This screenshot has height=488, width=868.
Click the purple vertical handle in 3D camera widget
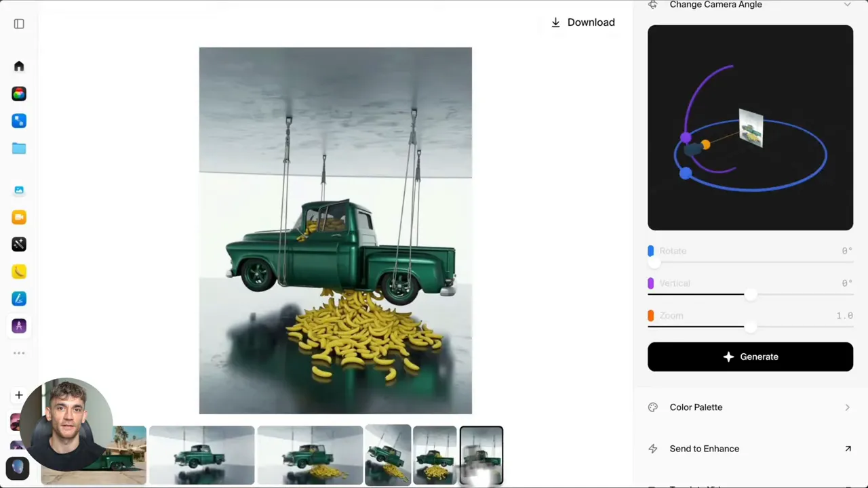tap(686, 138)
